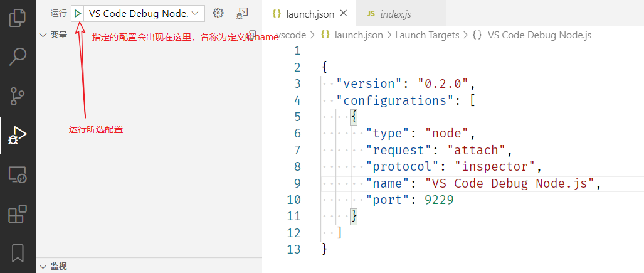Click the "name" key on line 9
This screenshot has height=273, width=644.
[x=388, y=183]
